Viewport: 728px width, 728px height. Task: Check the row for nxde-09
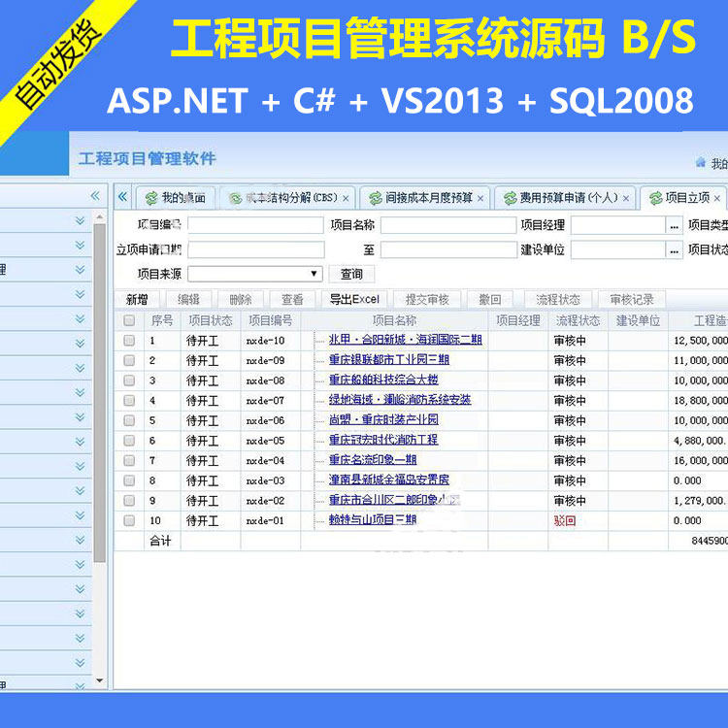click(x=129, y=360)
